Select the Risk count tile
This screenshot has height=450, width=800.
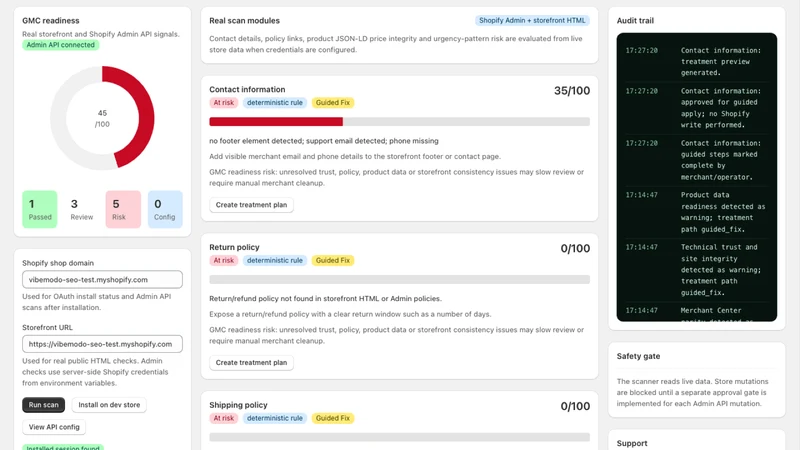pyautogui.click(x=123, y=209)
